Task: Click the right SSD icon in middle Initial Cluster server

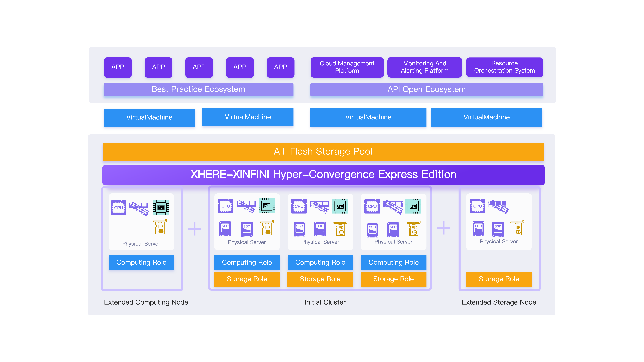Action: coord(320,229)
